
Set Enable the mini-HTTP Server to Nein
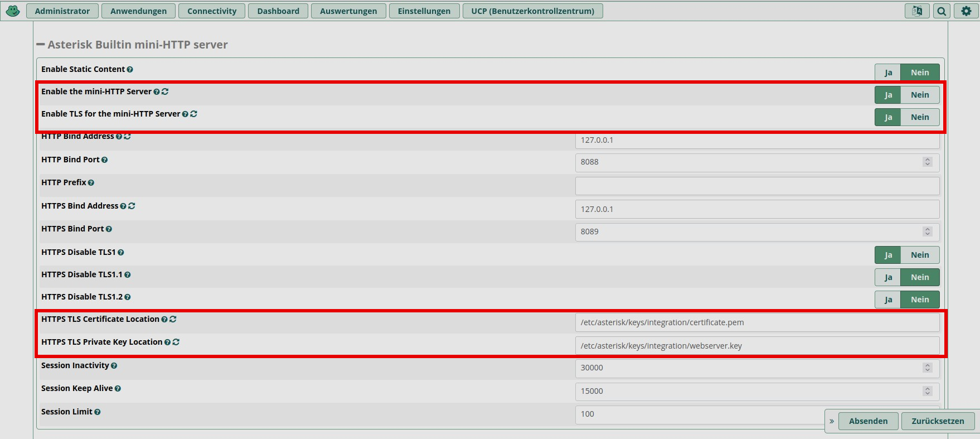920,95
